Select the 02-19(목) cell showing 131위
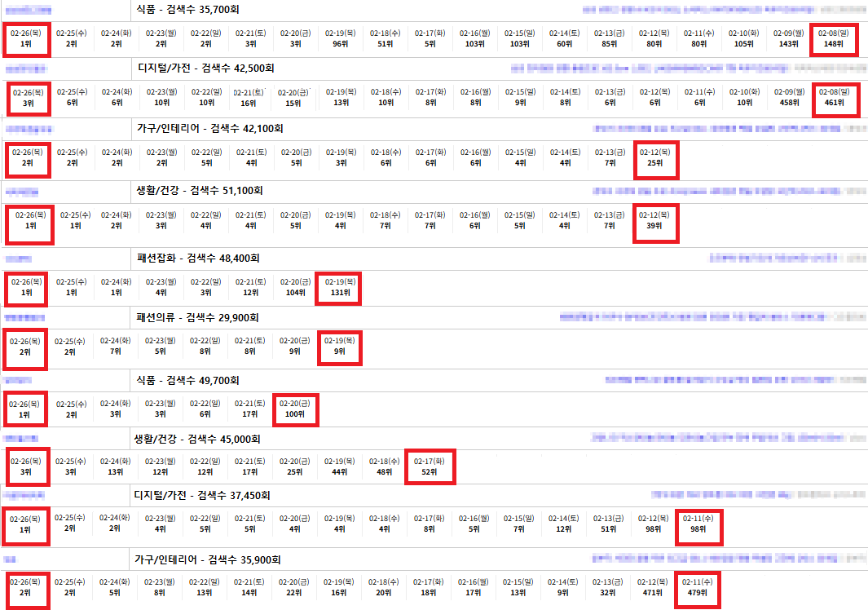This screenshot has width=868, height=610. (x=340, y=286)
